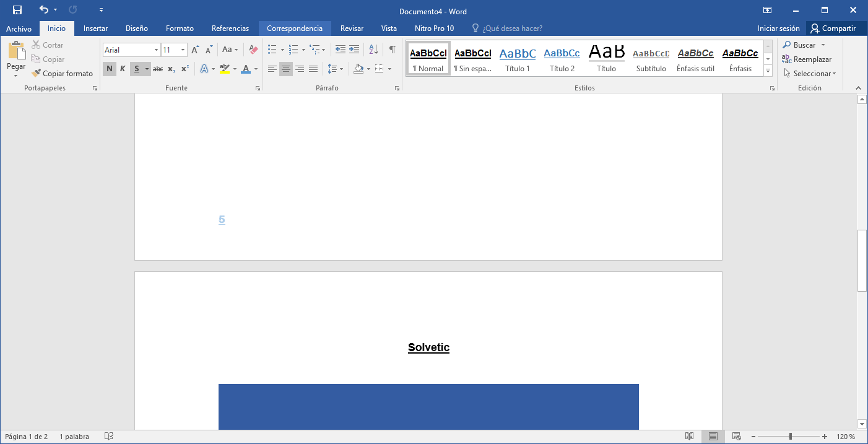The width and height of the screenshot is (868, 444).
Task: Toggle italic K formatting
Action: 123,69
